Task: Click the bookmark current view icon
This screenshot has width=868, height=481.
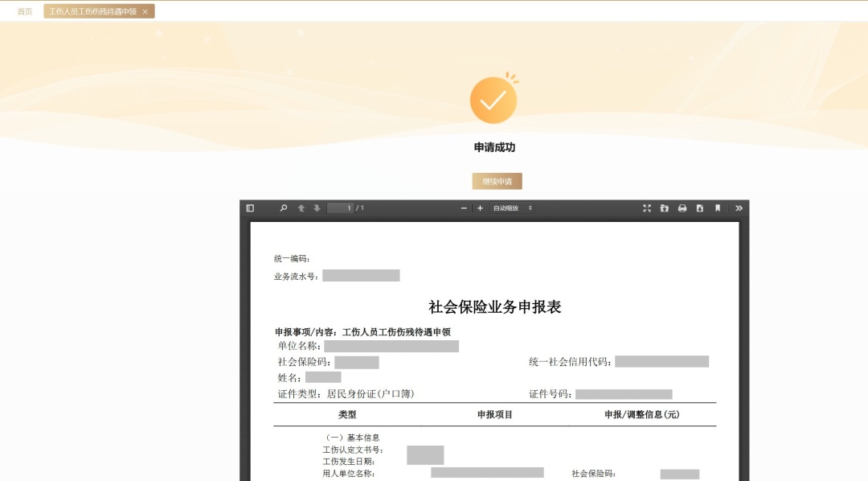Action: [718, 208]
